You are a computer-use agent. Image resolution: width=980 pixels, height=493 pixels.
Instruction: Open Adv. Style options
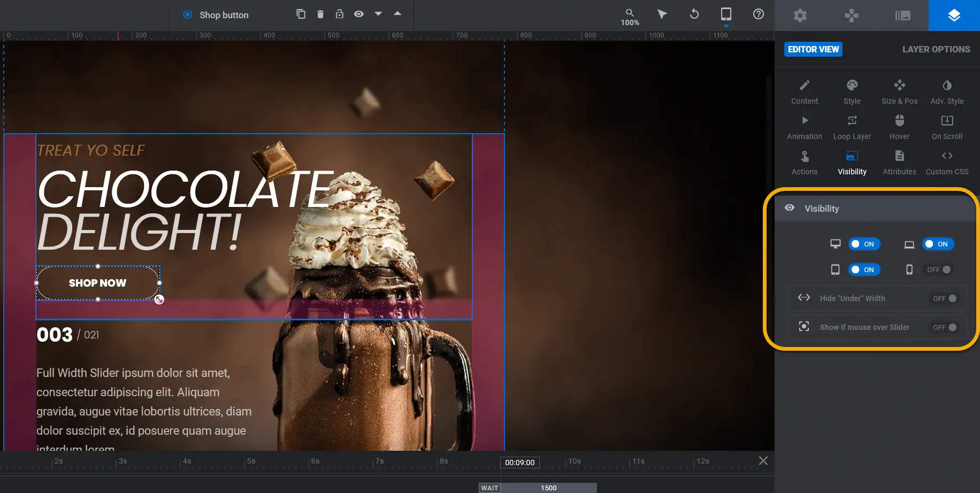click(x=947, y=93)
